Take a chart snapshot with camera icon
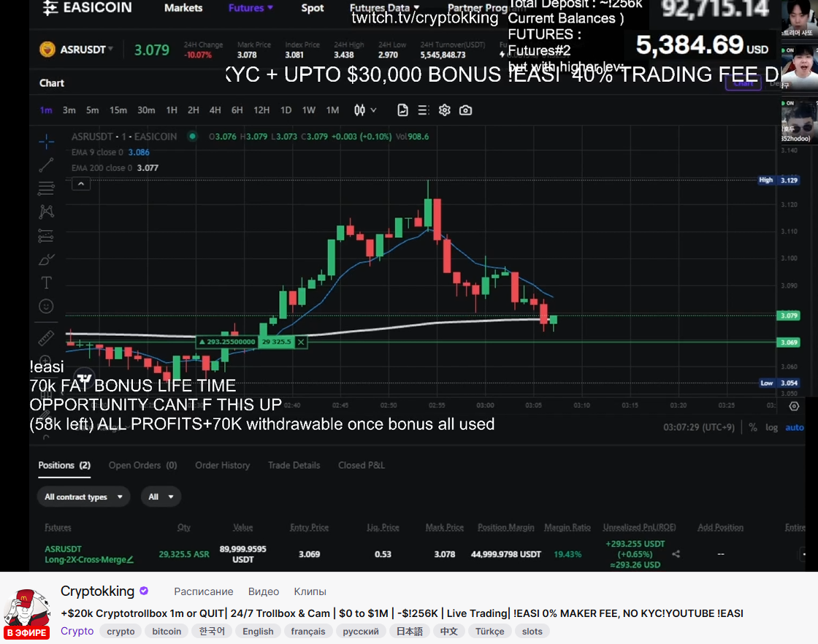The image size is (818, 644). (x=465, y=110)
